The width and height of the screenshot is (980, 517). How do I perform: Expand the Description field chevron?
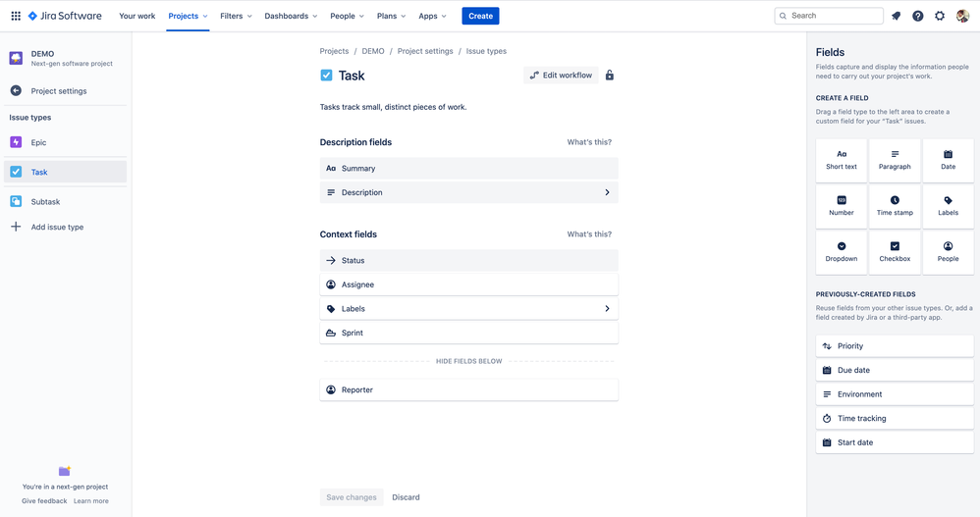tap(607, 192)
